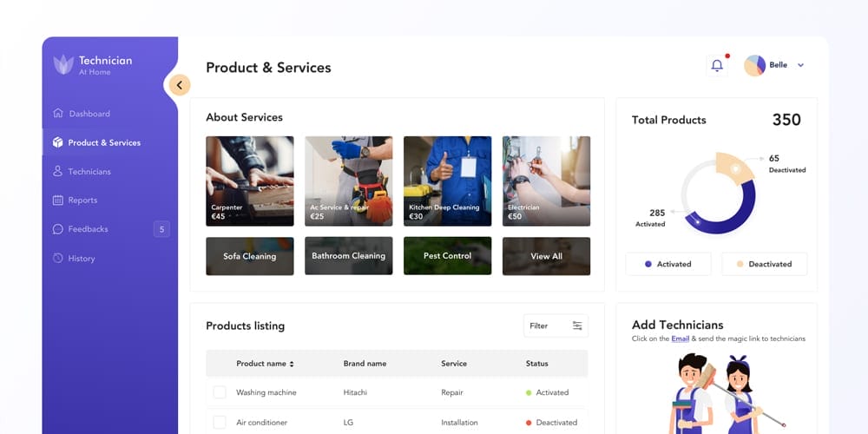Open Reports section
The image size is (868, 434).
pyautogui.click(x=82, y=201)
